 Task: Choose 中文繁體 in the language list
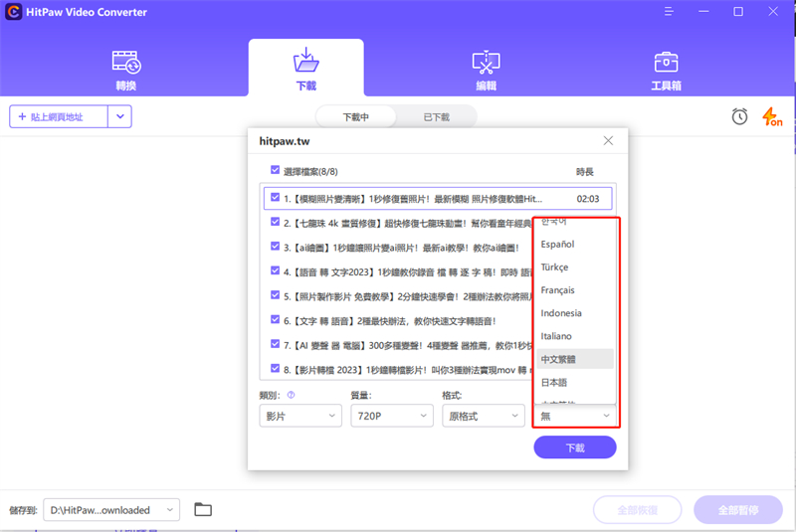click(575, 359)
